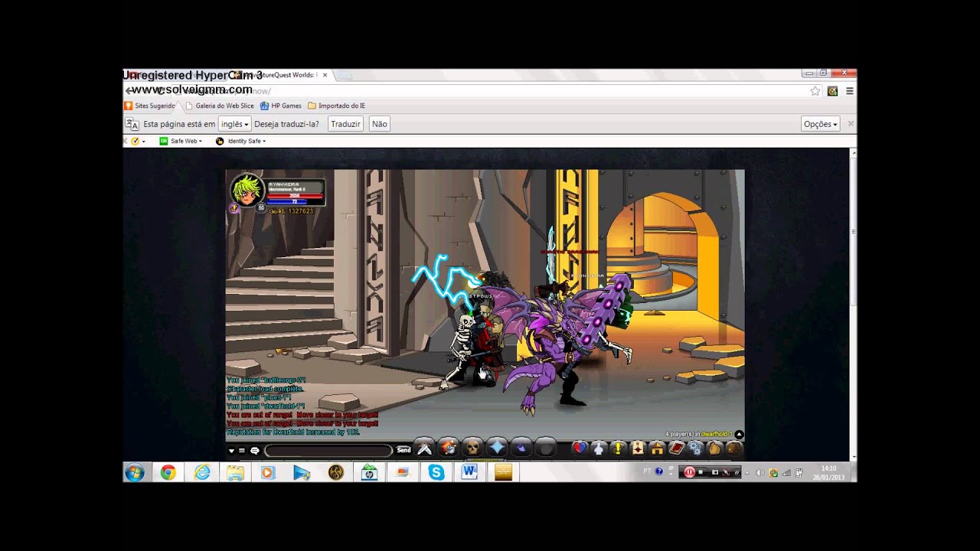
Task: Trigger the blue four-point star skill
Action: [497, 448]
